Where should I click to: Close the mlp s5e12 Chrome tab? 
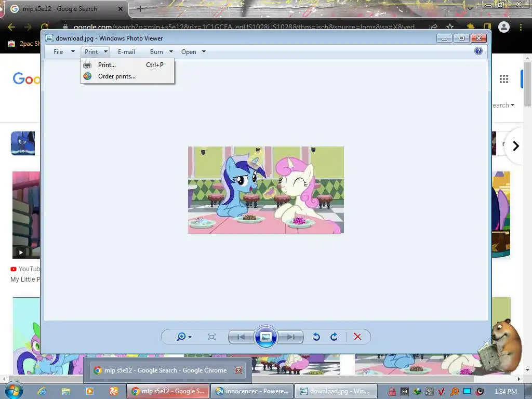pos(121,9)
